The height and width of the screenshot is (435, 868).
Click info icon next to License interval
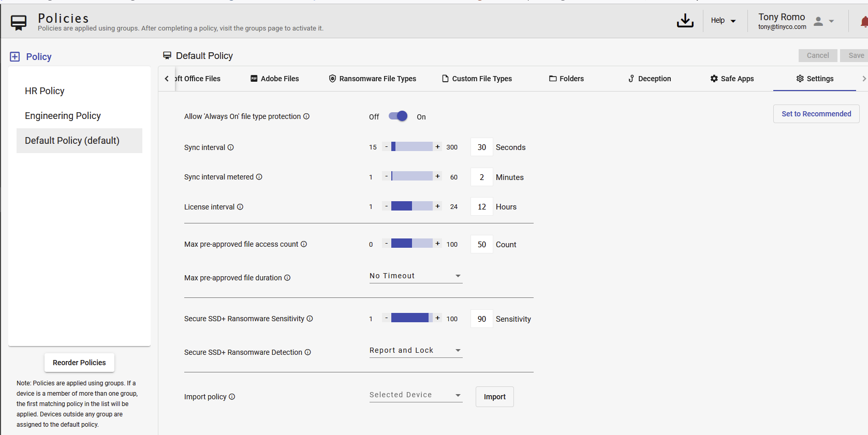[x=240, y=207]
